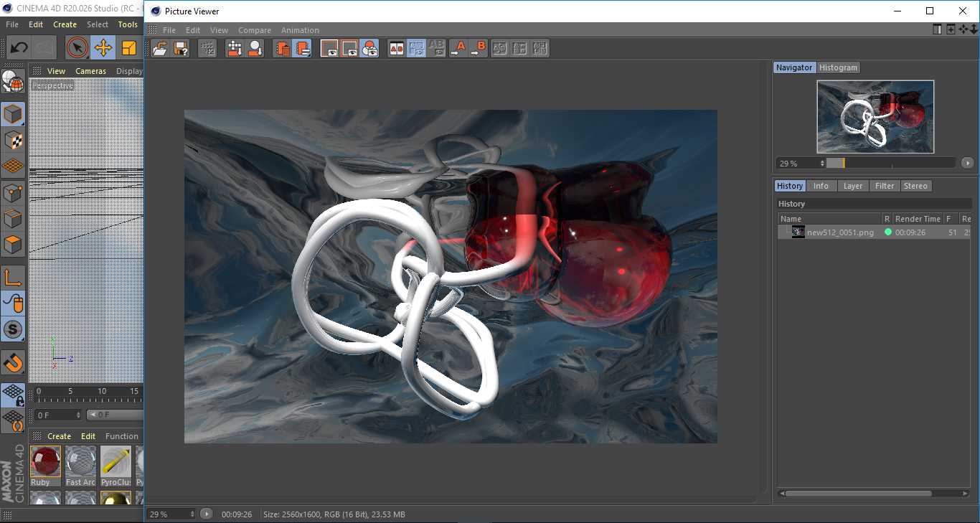Image resolution: width=980 pixels, height=523 pixels.
Task: Enable Model mode cube icon
Action: click(x=13, y=114)
